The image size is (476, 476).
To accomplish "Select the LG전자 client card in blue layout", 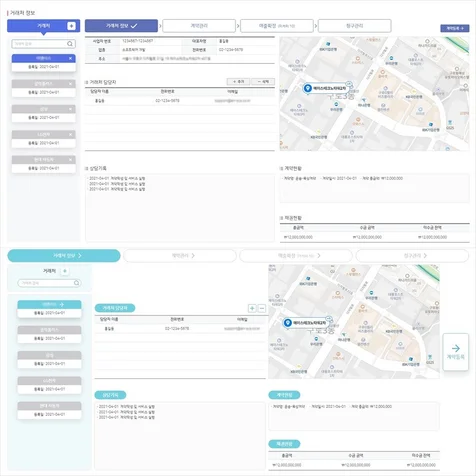I will pos(44,139).
